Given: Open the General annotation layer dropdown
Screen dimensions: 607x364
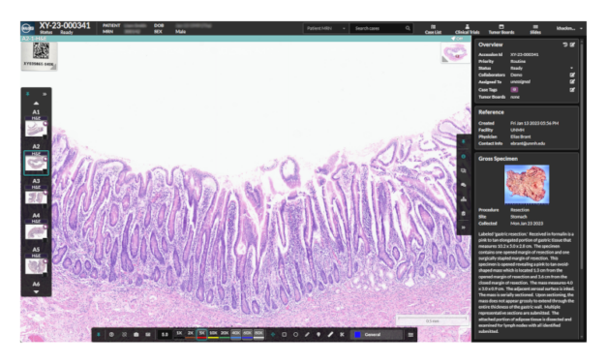Looking at the screenshot, I should point(378,335).
